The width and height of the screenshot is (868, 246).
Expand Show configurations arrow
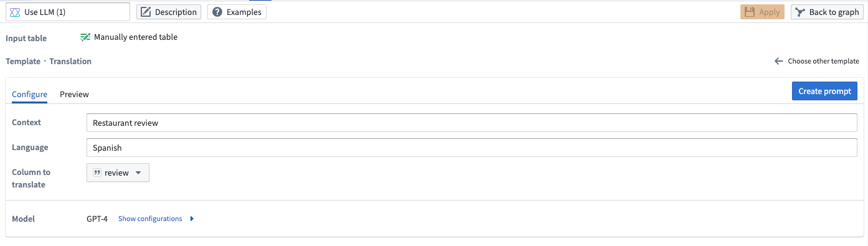click(x=192, y=219)
